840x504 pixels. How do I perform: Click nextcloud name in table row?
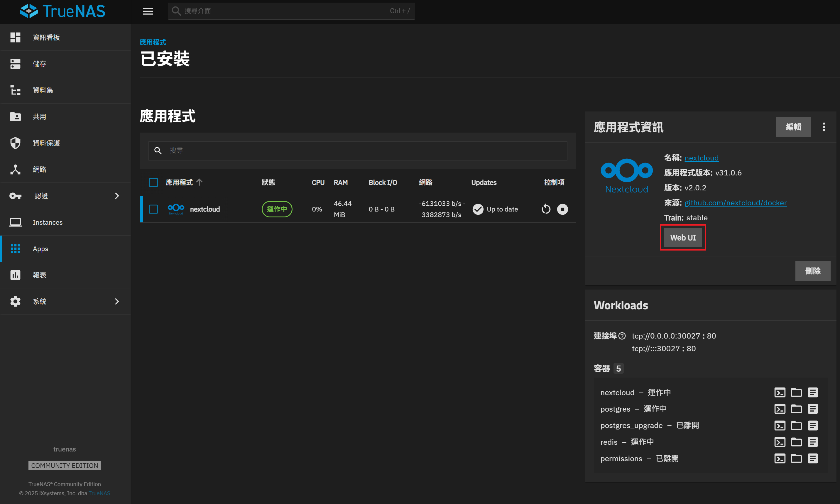point(205,209)
